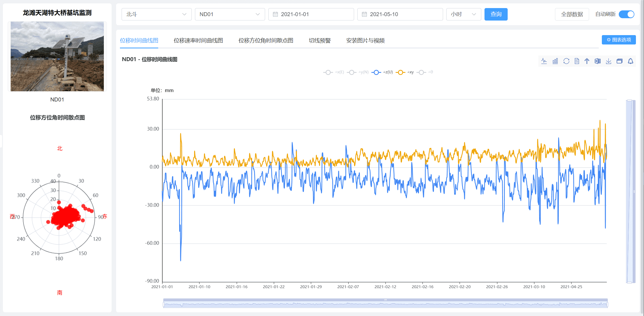Click the calendar icon of start date
This screenshot has width=644, height=316.
[x=275, y=14]
